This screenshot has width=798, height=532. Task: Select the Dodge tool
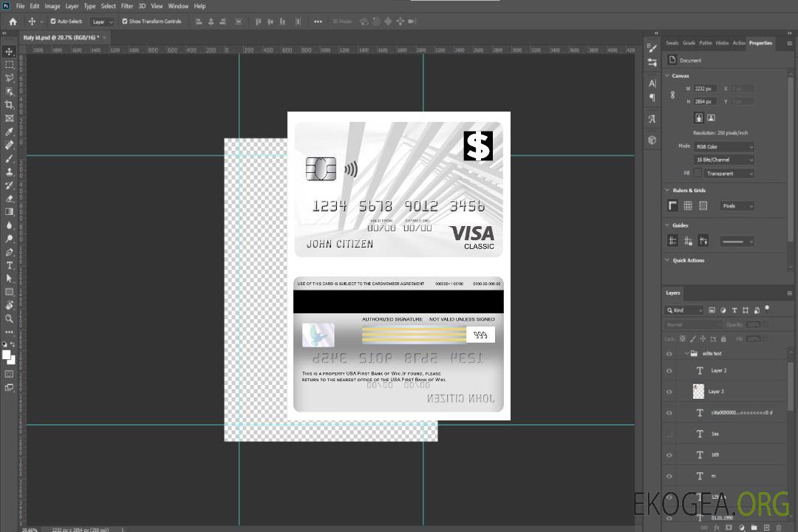(9, 239)
